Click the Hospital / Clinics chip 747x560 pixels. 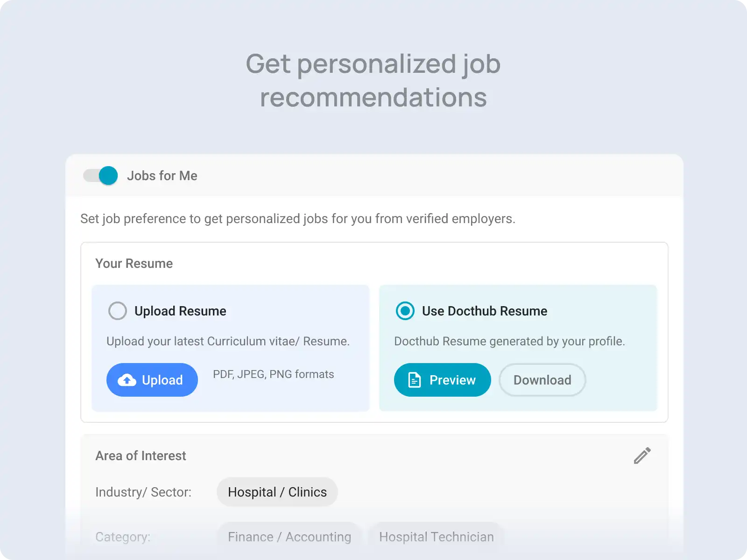(x=277, y=492)
